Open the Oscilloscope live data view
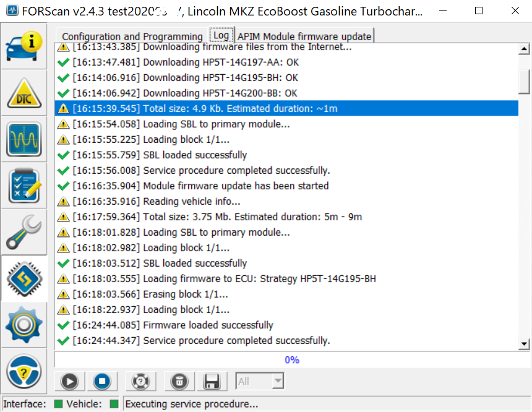 pyautogui.click(x=24, y=139)
